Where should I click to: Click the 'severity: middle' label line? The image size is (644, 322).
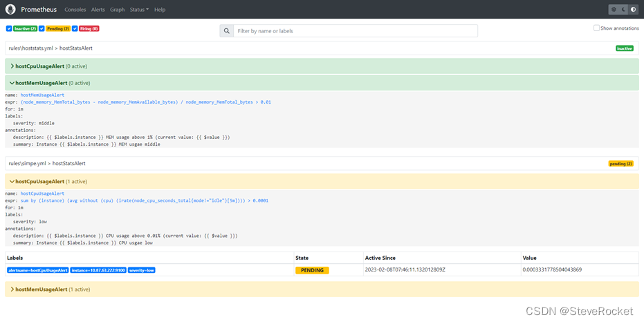(34, 123)
